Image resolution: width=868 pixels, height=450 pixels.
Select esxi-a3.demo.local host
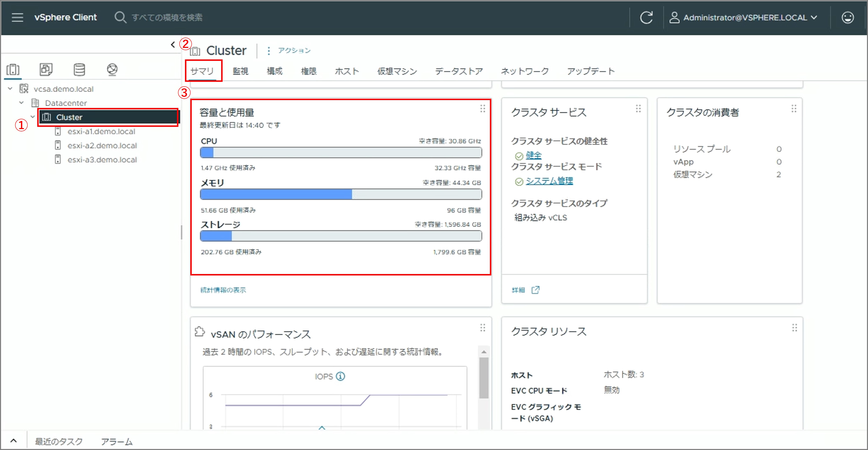102,160
